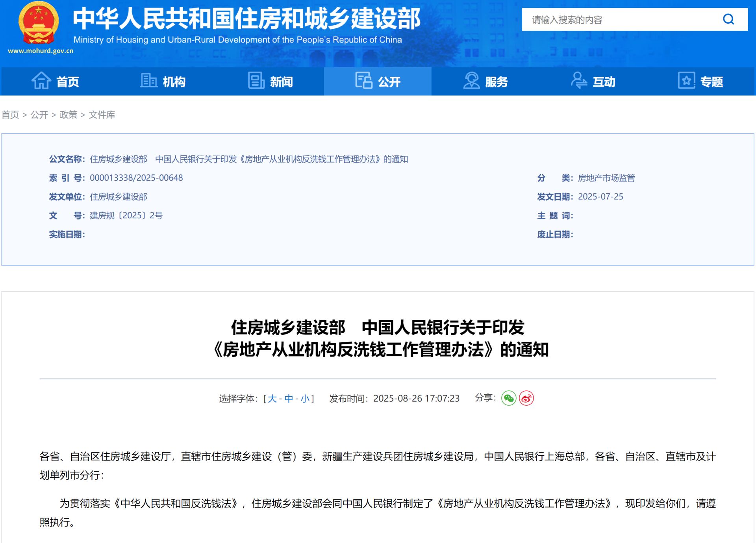The height and width of the screenshot is (543, 756).
Task: Click the search magnifier icon
Action: [728, 19]
